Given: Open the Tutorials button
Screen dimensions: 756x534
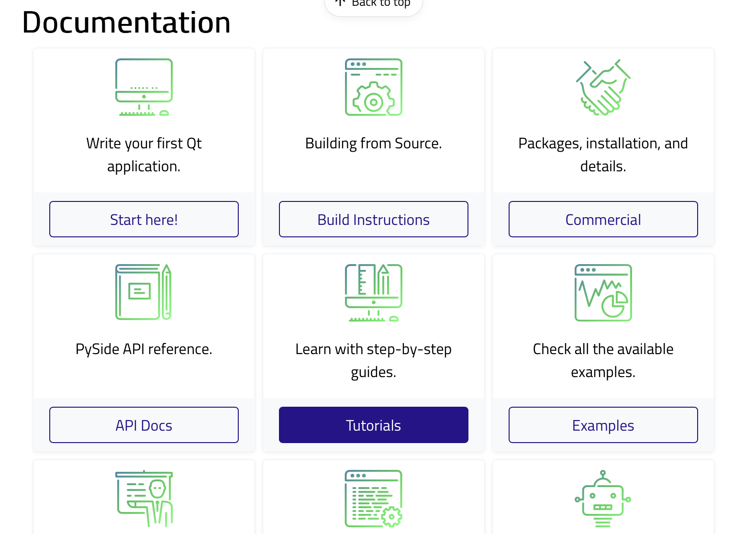Looking at the screenshot, I should tap(374, 425).
